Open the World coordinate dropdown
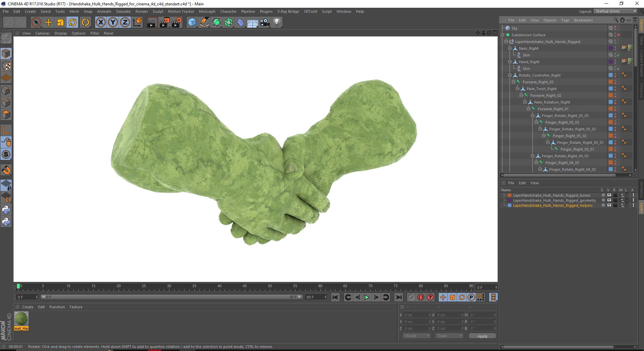 pos(417,336)
